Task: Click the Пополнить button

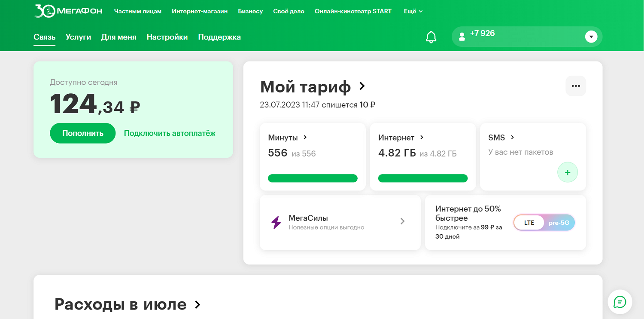Action: coord(83,133)
